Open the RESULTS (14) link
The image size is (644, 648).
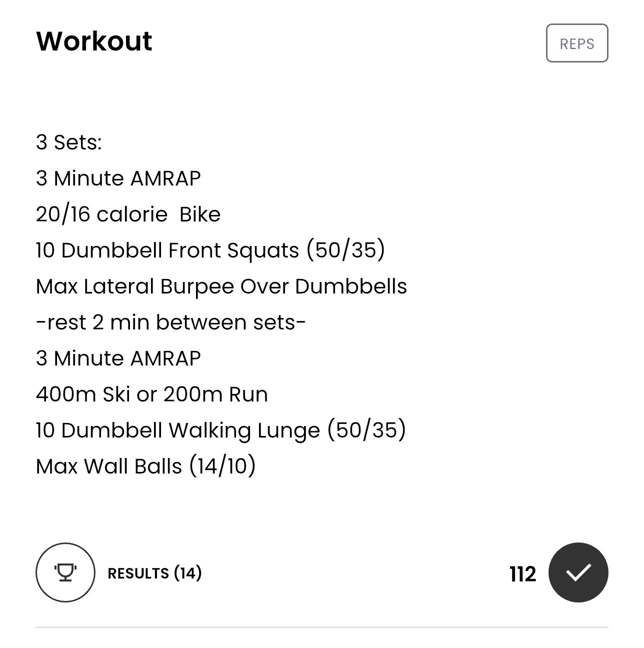154,573
